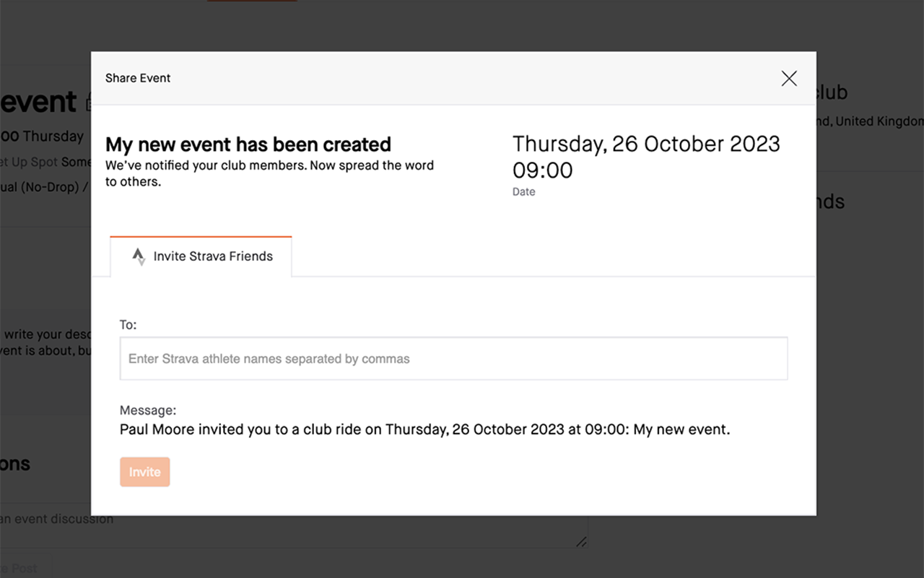Screen dimensions: 924x578
Task: Click the United Kingdom location text
Action: pyautogui.click(x=879, y=121)
